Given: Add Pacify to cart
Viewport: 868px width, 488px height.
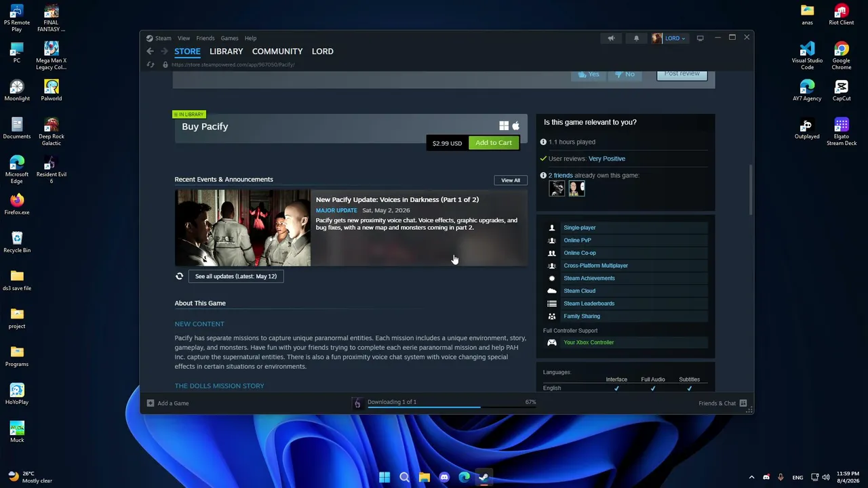Looking at the screenshot, I should 494,143.
